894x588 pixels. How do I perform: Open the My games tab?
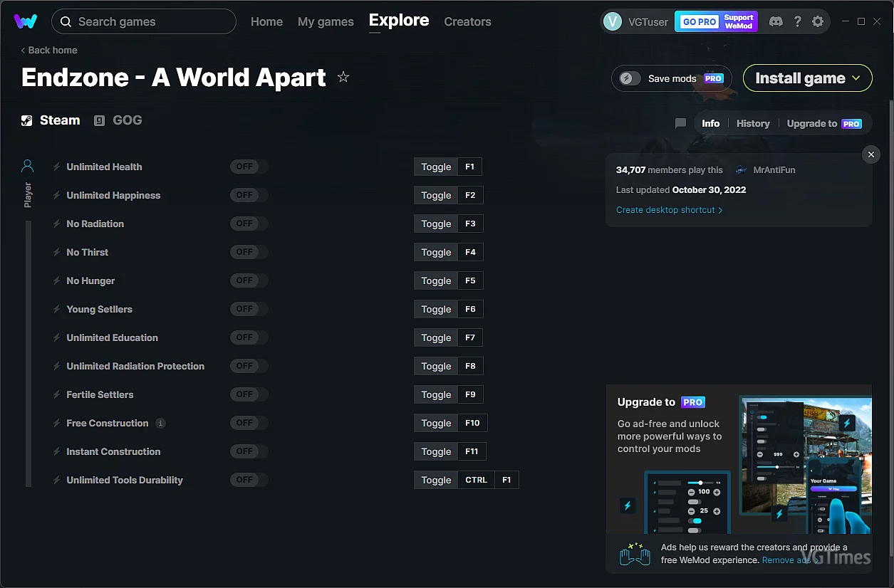click(x=326, y=21)
